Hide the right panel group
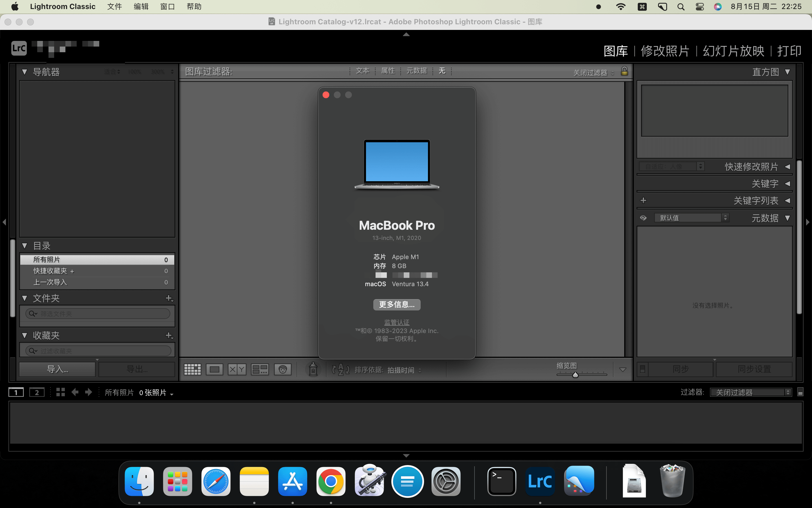 tap(808, 222)
